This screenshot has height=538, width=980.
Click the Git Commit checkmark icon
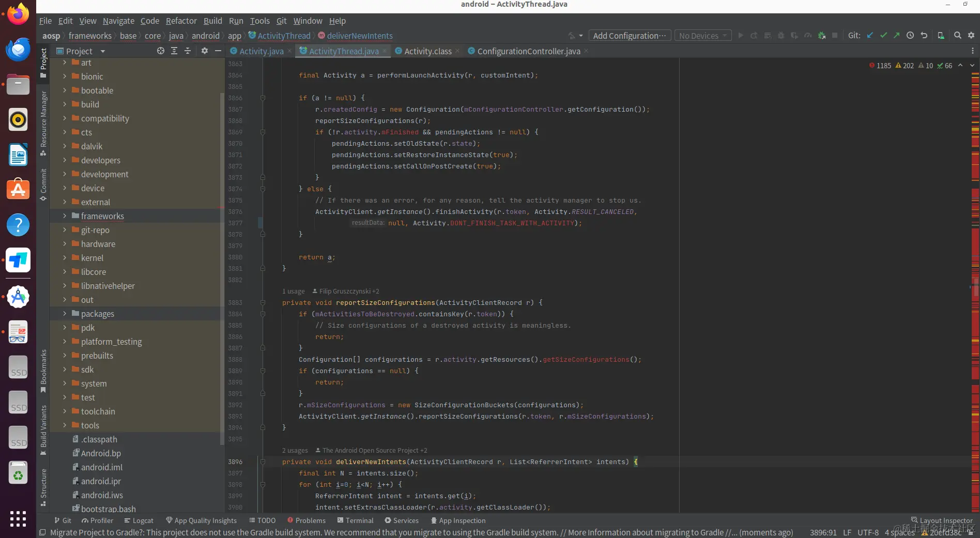click(x=883, y=36)
